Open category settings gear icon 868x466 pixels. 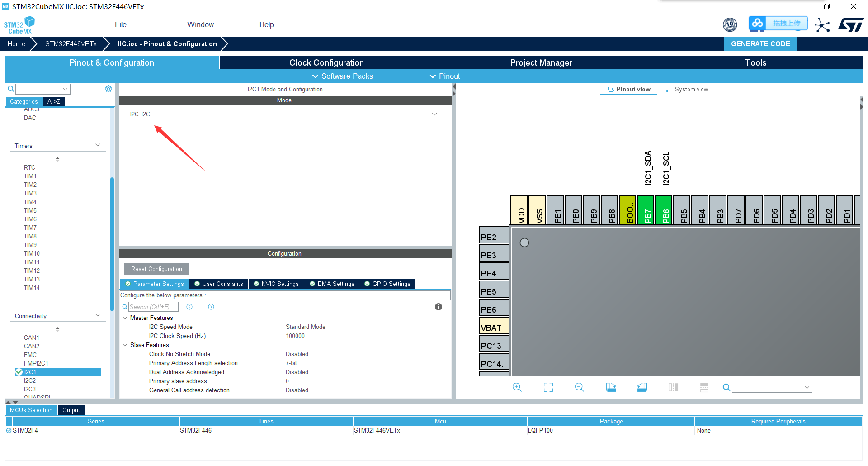108,89
